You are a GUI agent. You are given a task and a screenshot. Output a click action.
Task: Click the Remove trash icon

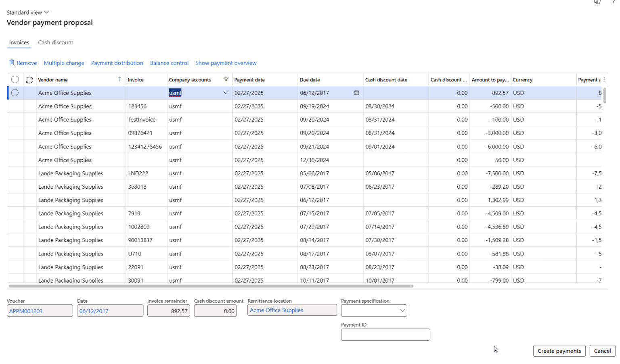click(x=12, y=63)
